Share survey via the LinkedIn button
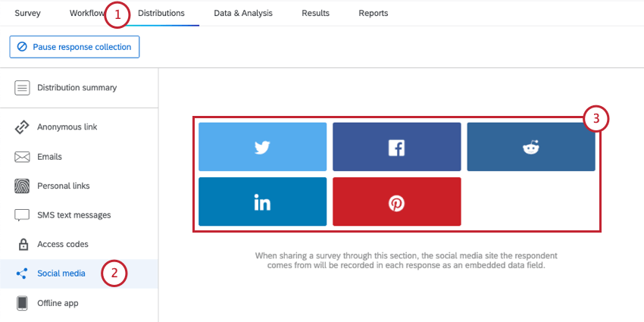Viewport: 644px width, 322px height. click(x=262, y=202)
